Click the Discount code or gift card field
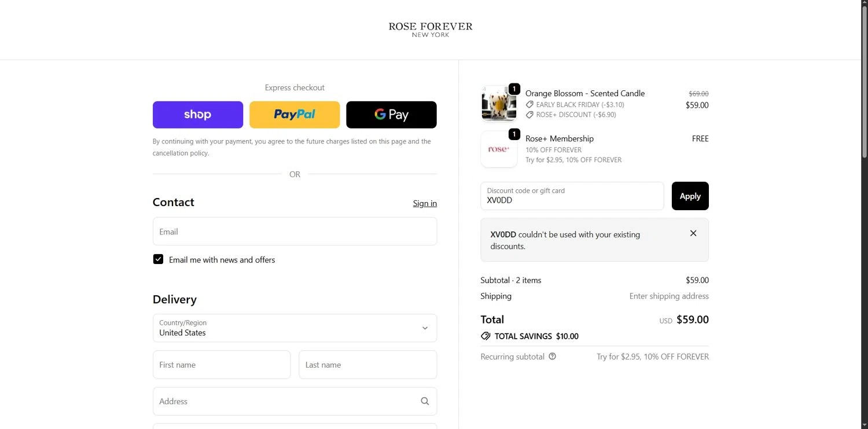Screen dimensions: 868x429 572,196
